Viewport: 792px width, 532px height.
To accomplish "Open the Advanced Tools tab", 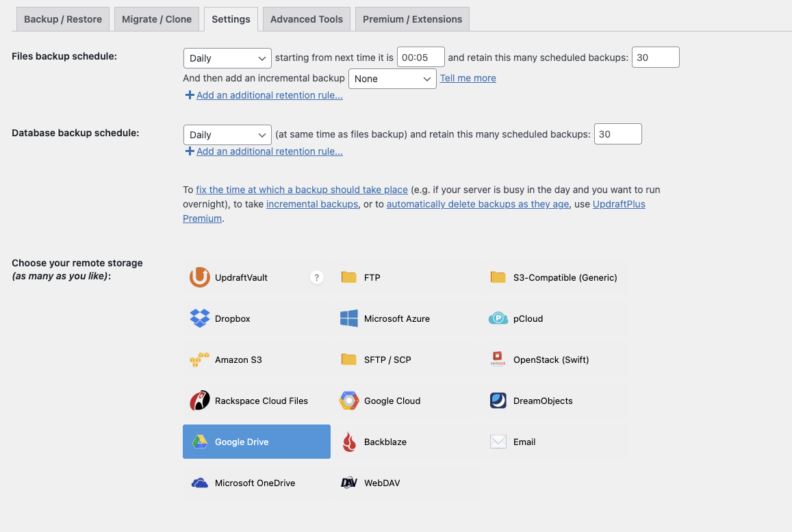I will [x=306, y=19].
